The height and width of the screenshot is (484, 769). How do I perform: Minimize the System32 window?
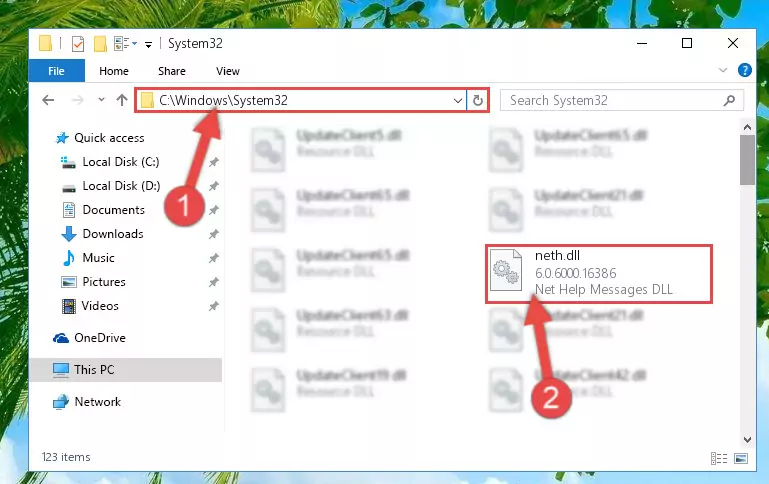pyautogui.click(x=642, y=43)
